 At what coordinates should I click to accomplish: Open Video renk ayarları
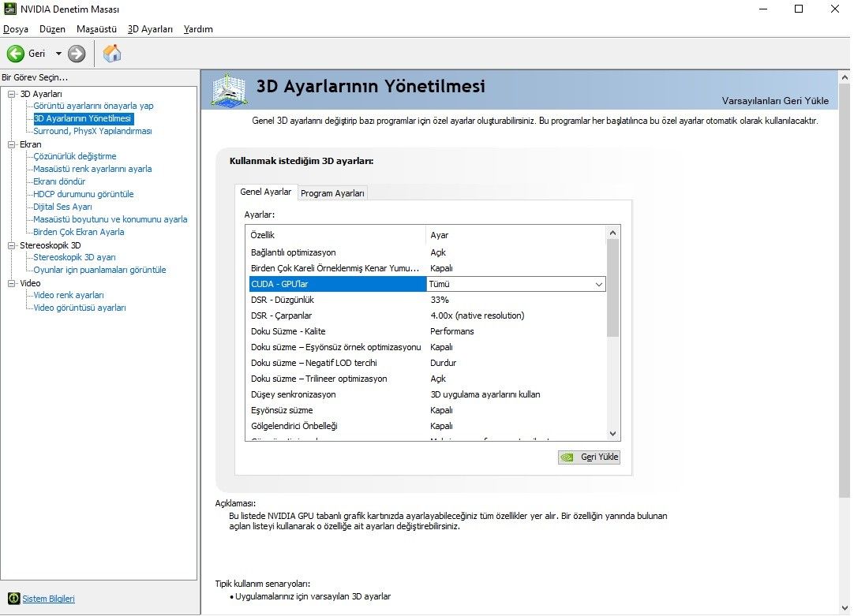tap(69, 295)
